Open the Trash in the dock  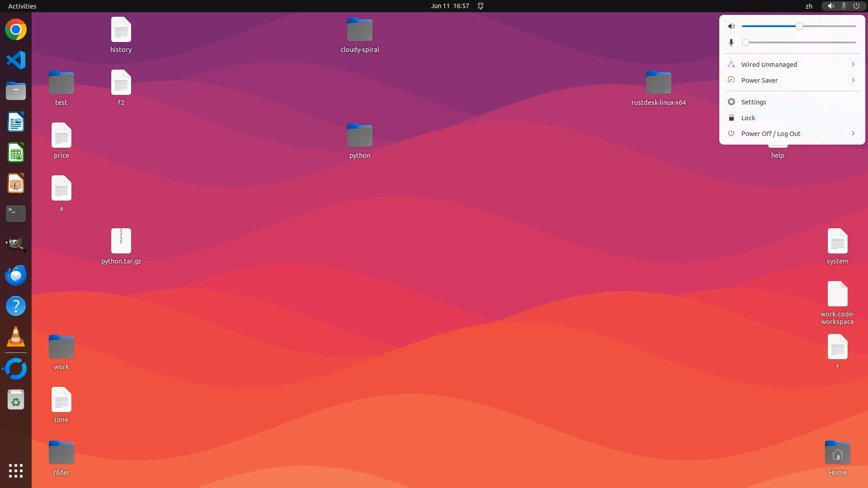pyautogui.click(x=16, y=400)
